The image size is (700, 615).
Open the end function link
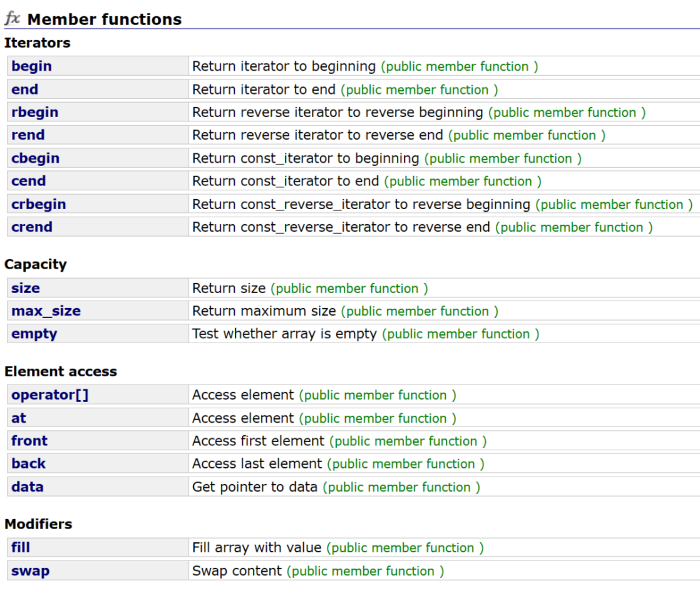[24, 90]
